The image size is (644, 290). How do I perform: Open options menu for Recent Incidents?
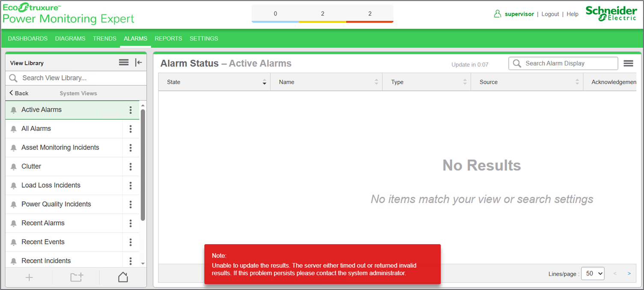pos(131,260)
